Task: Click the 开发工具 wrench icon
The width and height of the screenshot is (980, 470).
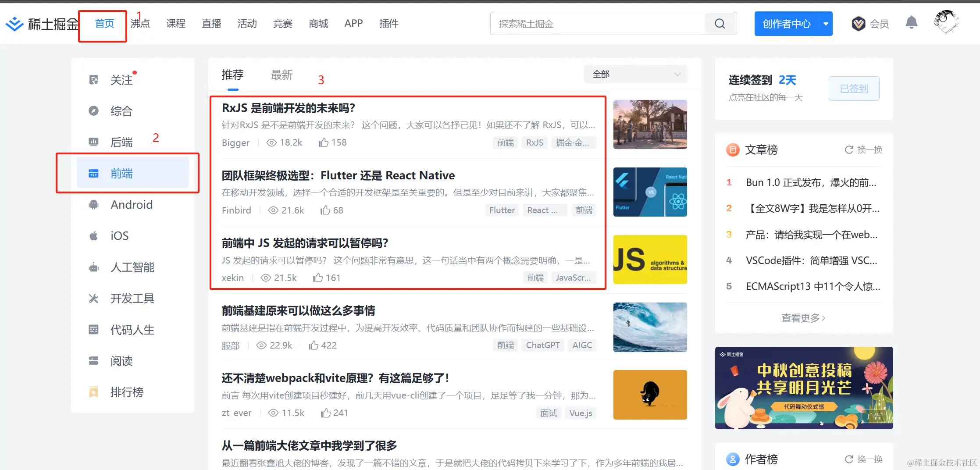Action: 94,299
